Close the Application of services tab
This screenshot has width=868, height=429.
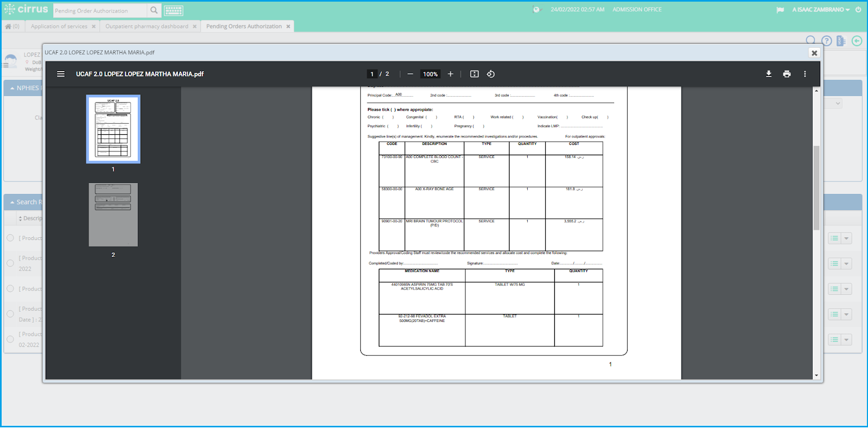click(94, 26)
